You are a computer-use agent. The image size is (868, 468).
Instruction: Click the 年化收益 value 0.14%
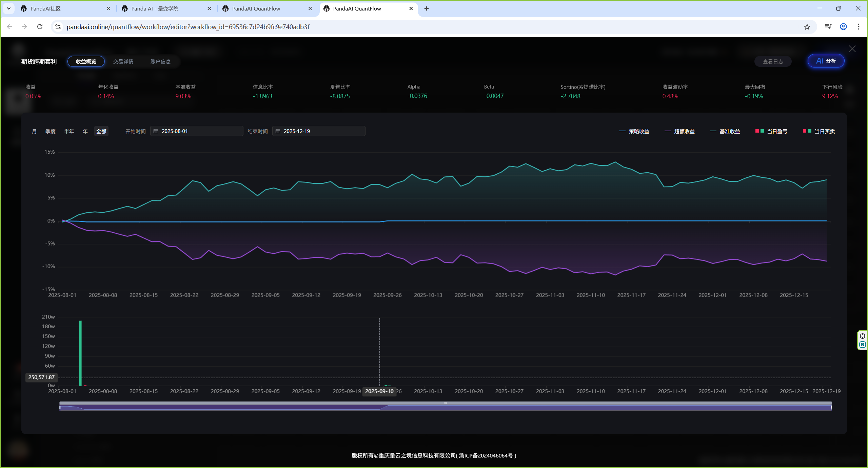106,96
